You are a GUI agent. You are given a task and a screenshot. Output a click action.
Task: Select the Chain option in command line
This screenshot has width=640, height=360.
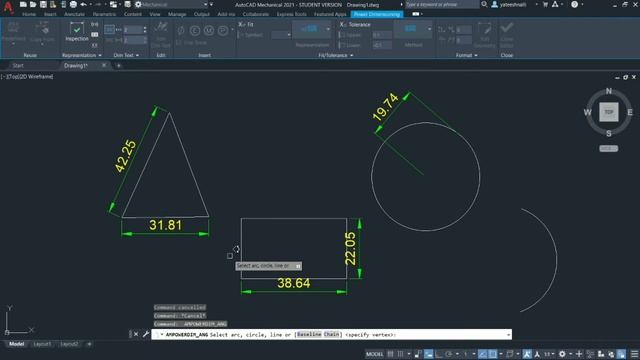331,334
